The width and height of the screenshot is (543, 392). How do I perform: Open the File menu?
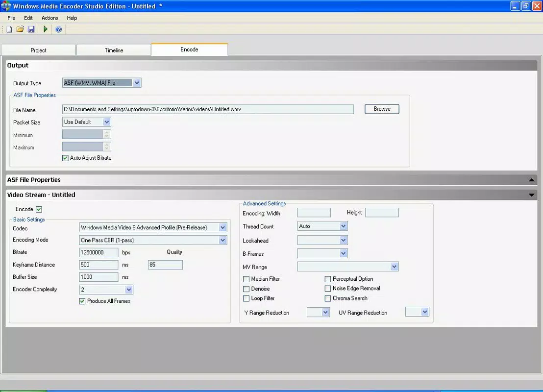pyautogui.click(x=11, y=18)
